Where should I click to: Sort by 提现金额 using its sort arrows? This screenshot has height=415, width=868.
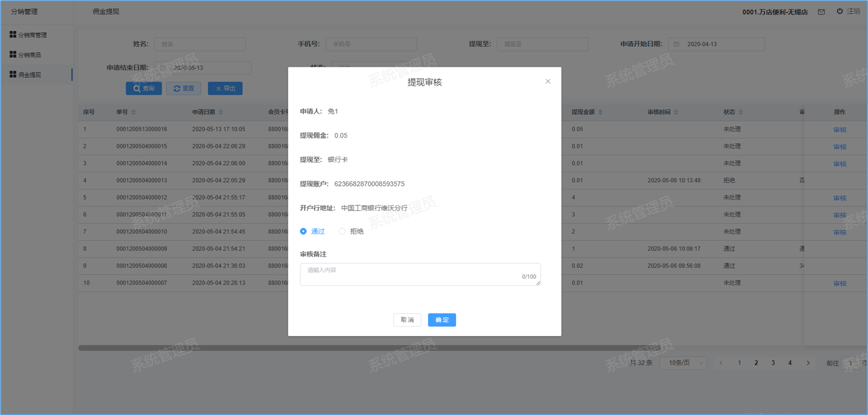click(x=600, y=112)
